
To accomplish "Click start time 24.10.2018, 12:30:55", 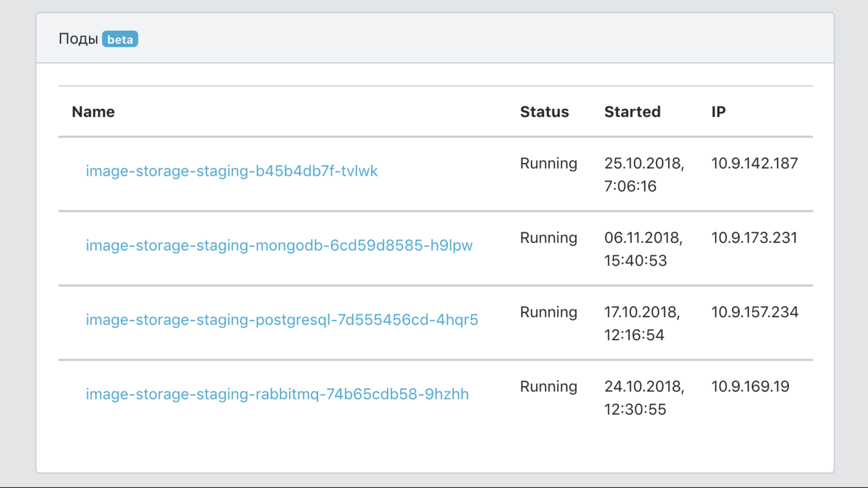I will pos(644,397).
